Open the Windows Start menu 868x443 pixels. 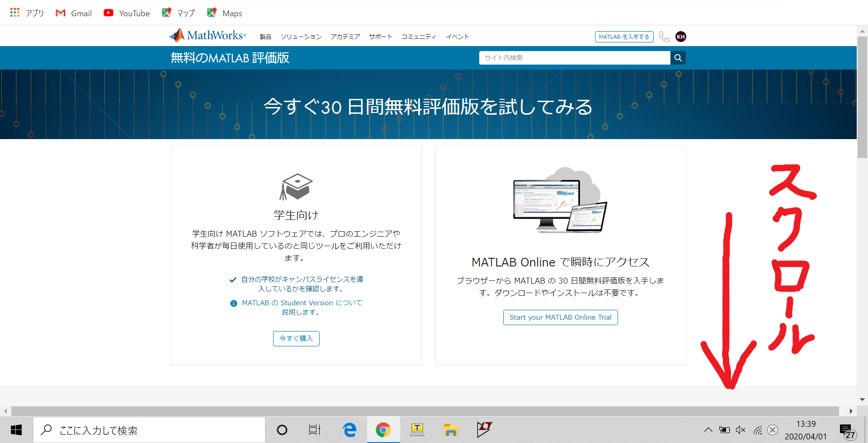[x=16, y=430]
